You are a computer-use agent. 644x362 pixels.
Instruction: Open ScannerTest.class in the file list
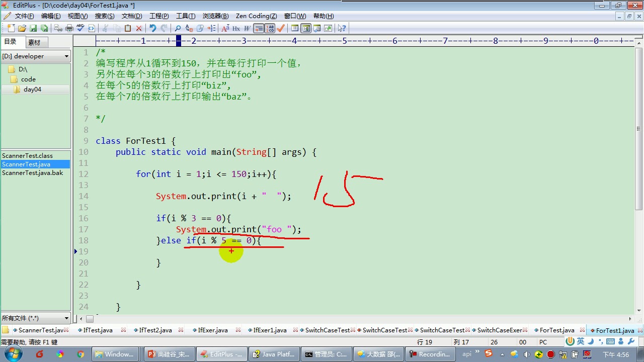(27, 156)
